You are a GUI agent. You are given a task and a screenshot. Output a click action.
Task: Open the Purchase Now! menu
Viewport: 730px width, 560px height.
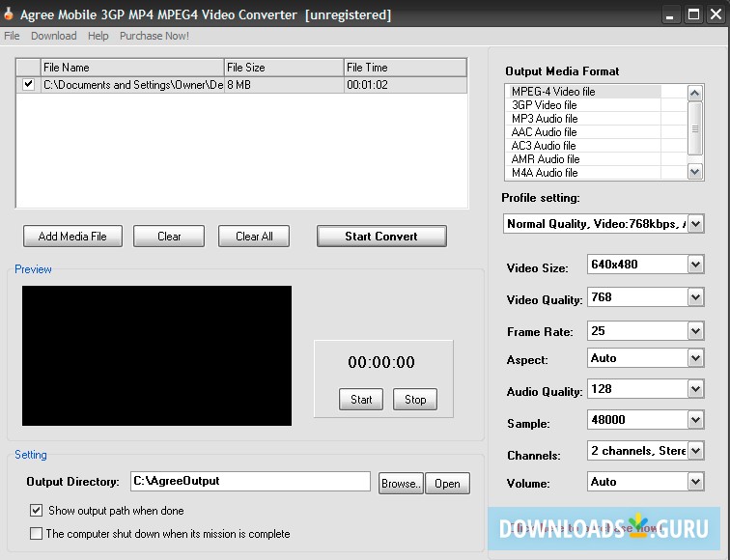(x=154, y=36)
